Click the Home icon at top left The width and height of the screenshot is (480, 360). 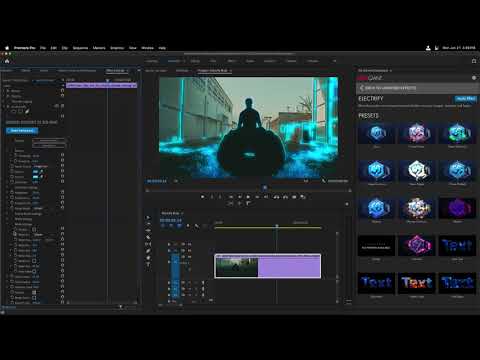click(x=7, y=61)
